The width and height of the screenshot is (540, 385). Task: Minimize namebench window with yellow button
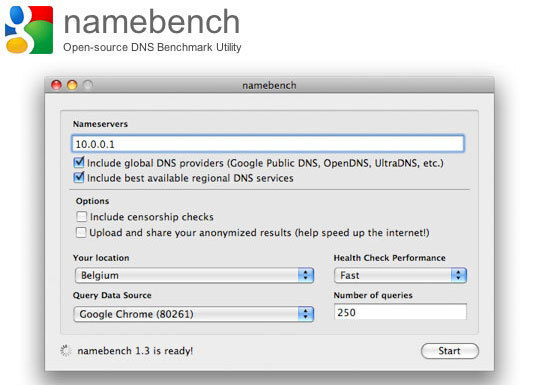click(72, 85)
